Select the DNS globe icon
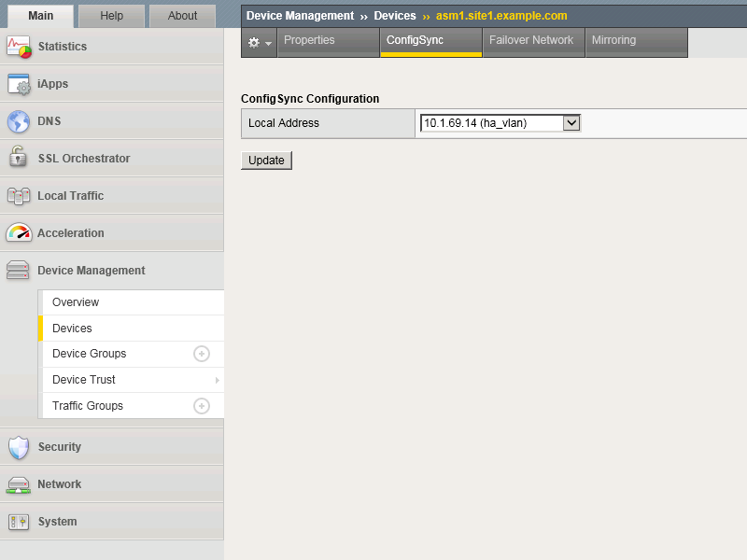Screen dimensions: 747x560 coord(19,121)
